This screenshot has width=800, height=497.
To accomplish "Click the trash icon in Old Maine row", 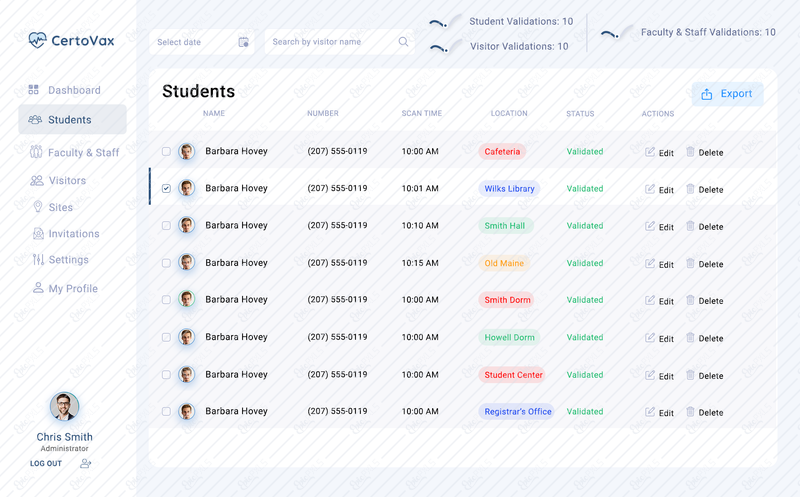I will click(690, 263).
